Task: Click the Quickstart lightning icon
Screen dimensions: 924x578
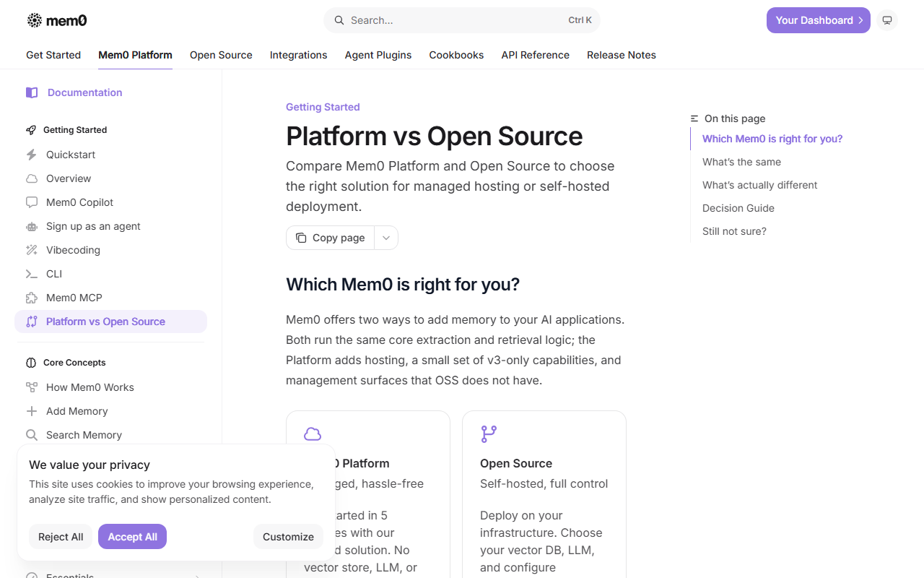Action: point(32,155)
